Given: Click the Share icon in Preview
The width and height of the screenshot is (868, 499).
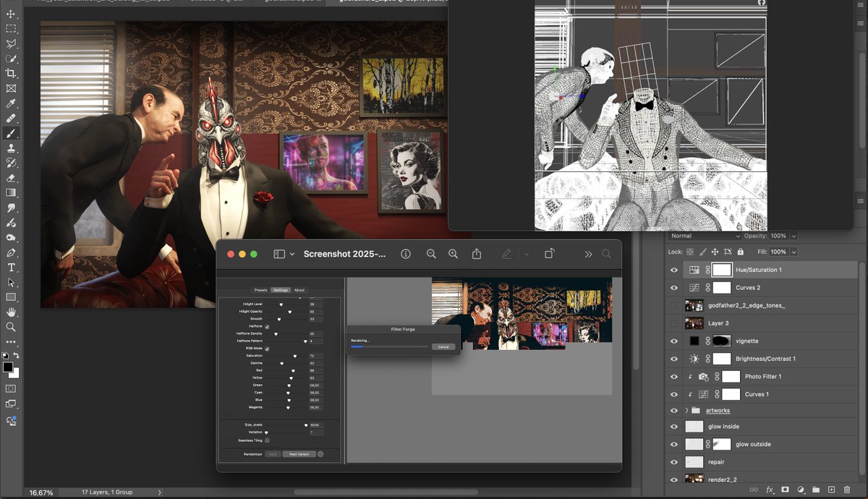Looking at the screenshot, I should 477,254.
